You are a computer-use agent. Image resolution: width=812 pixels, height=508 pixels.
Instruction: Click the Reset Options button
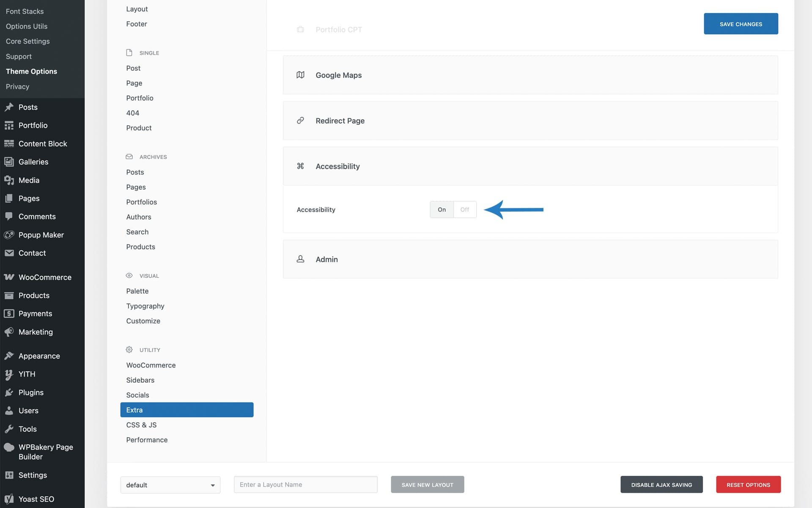(x=748, y=485)
